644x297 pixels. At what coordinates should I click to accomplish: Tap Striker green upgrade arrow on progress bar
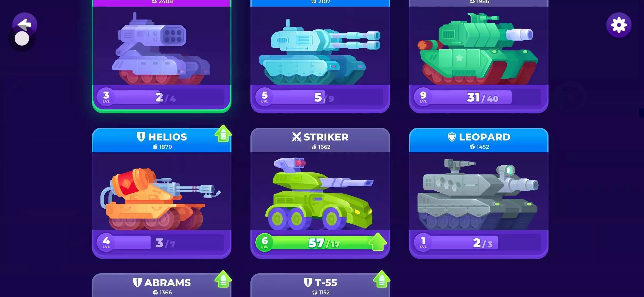378,242
